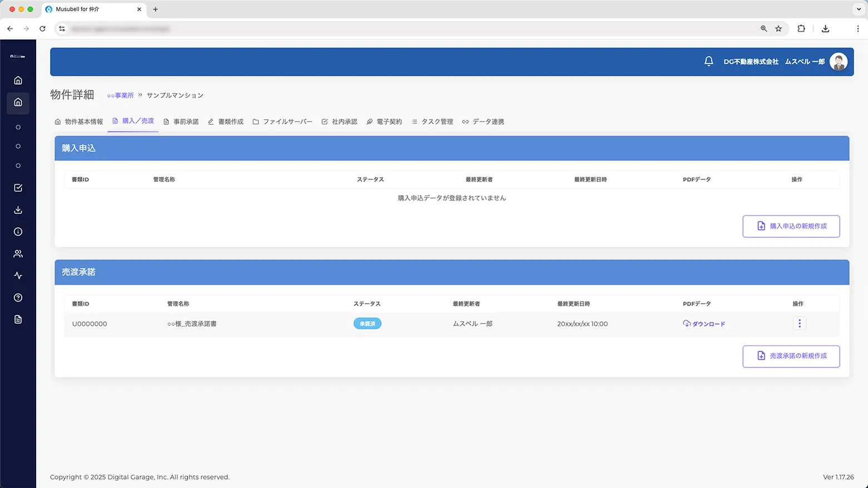Image resolution: width=868 pixels, height=488 pixels.
Task: Open the activity monitor icon in the sidebar
Action: coord(18,275)
